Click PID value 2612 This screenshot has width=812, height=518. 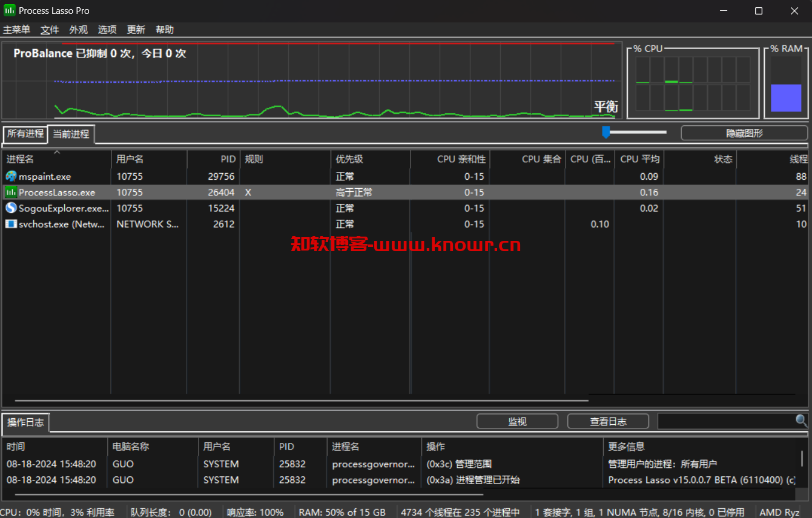tap(224, 224)
